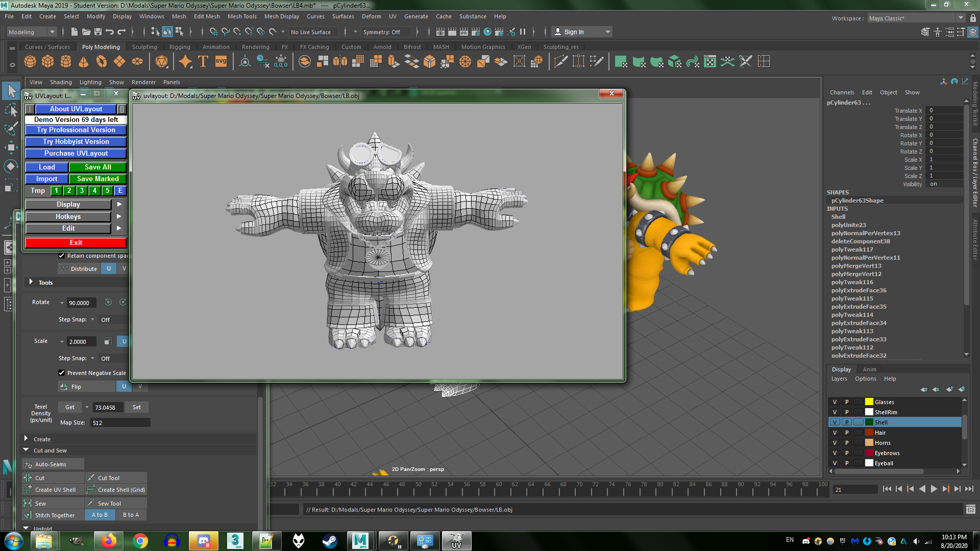This screenshot has height=551, width=980.
Task: Select the Lasso tool in toolbox
Action: click(11, 110)
